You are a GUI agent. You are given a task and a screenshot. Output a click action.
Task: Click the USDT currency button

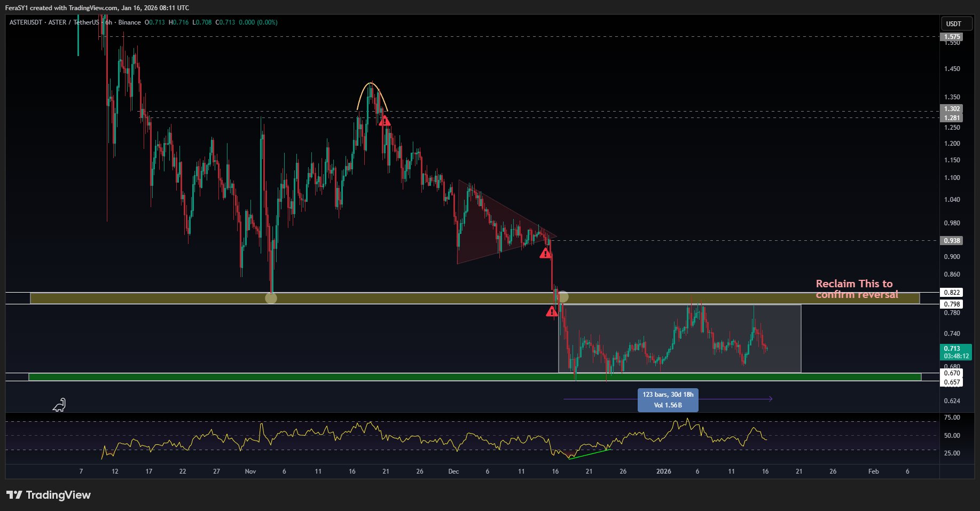(x=956, y=23)
